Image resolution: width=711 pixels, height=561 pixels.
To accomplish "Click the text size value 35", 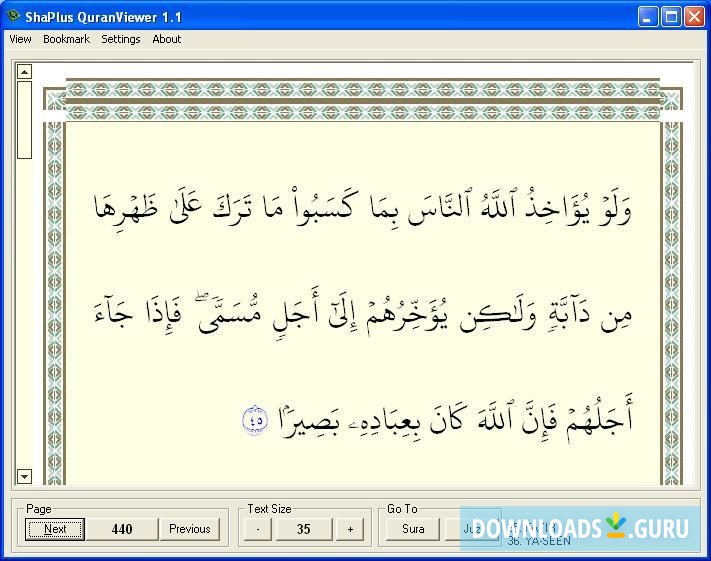I will 303,529.
